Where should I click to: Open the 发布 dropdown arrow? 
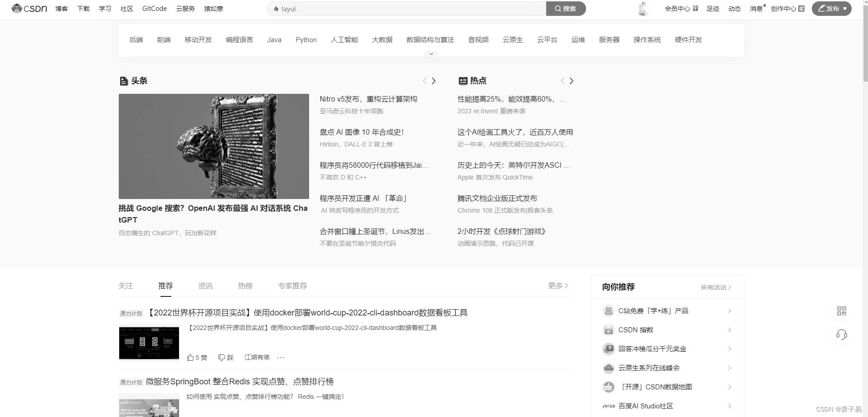click(845, 9)
